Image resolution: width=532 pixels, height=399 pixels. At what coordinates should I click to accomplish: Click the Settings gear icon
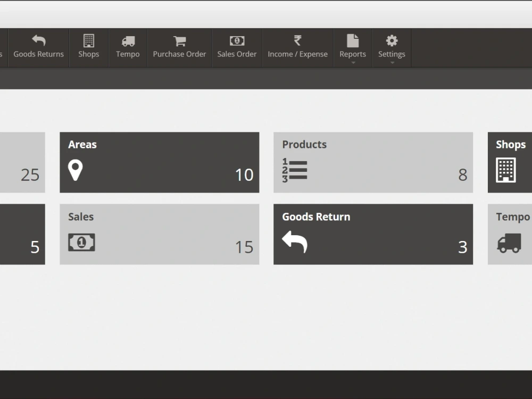pos(392,41)
